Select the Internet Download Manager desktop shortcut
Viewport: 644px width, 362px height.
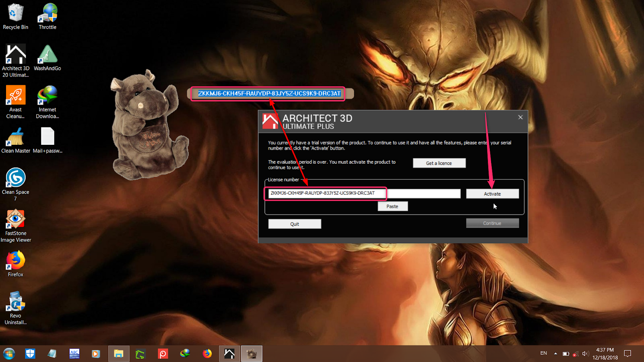coord(47,102)
